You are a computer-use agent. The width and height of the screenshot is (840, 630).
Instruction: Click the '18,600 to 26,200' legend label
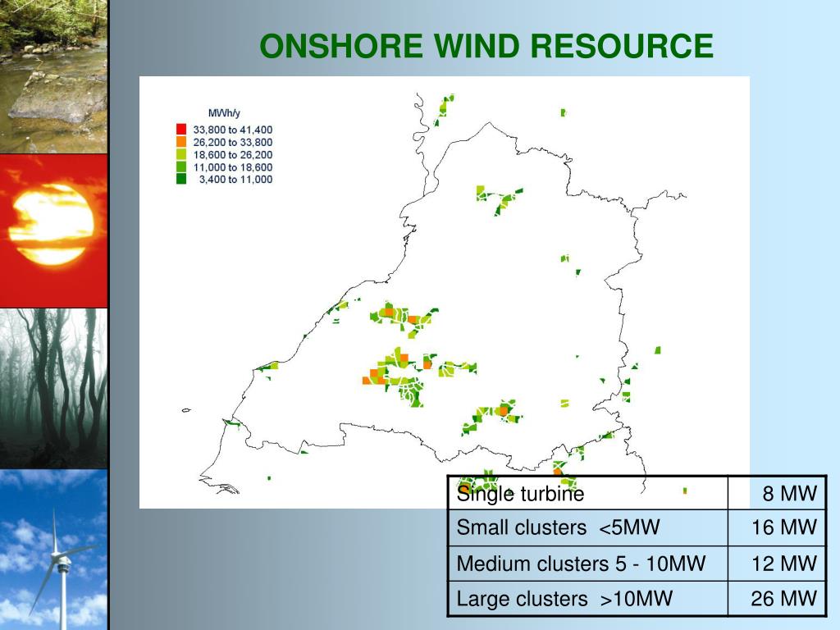tap(232, 154)
